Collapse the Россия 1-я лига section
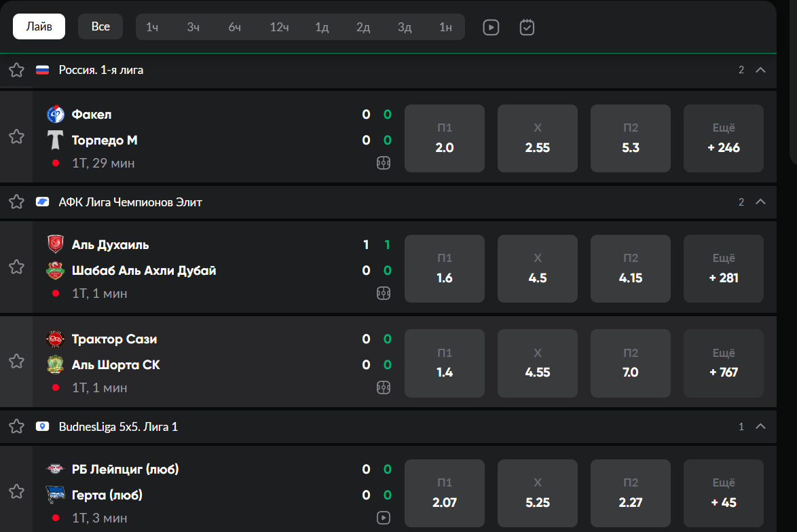The image size is (797, 532). point(760,70)
